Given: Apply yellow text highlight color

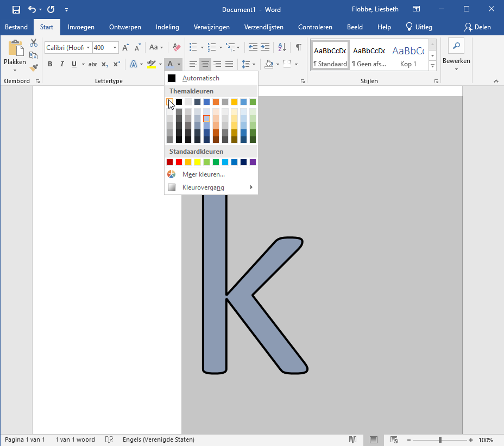Looking at the screenshot, I should tap(151, 64).
